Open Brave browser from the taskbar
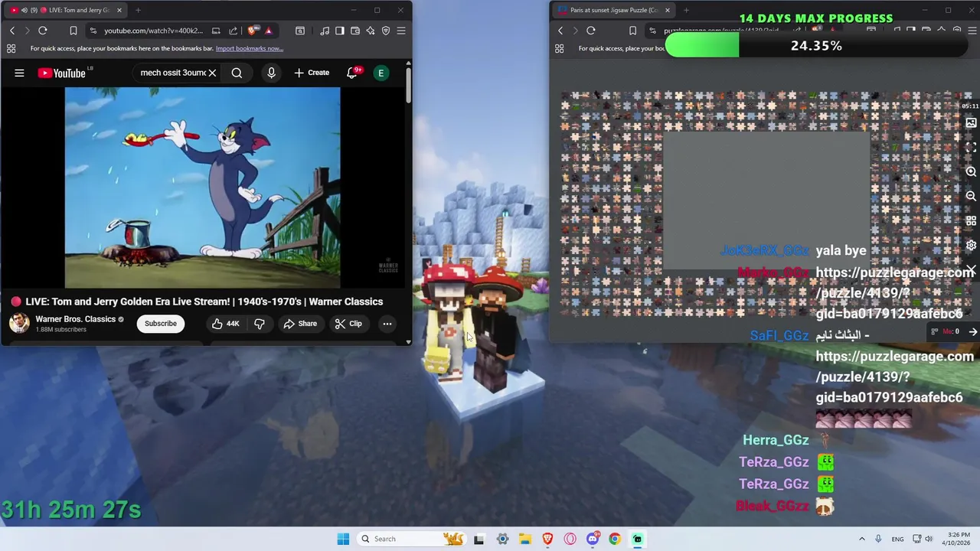This screenshot has width=980, height=551. [x=547, y=539]
